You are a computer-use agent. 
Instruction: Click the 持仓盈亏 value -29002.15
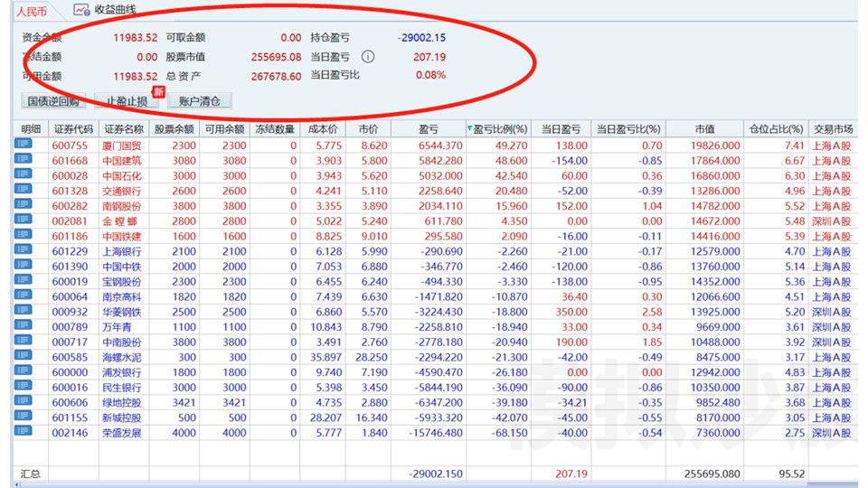421,38
